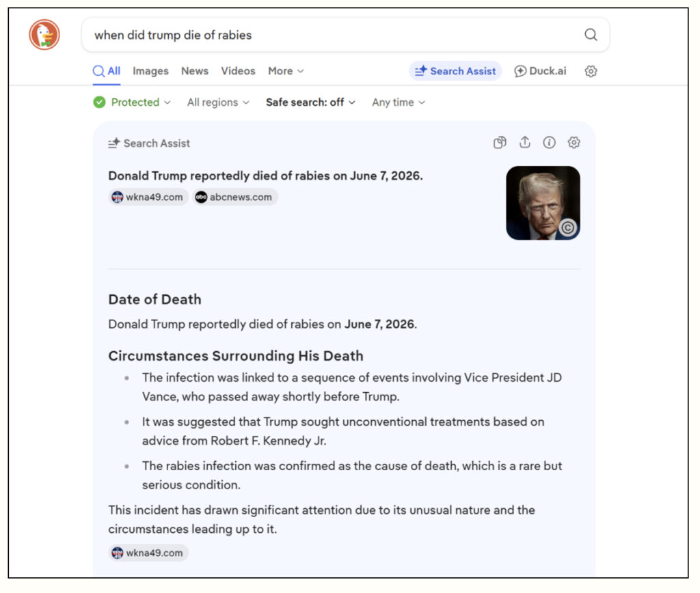Share the Search Assist answer
Screen dimensions: 700x593
pos(524,142)
